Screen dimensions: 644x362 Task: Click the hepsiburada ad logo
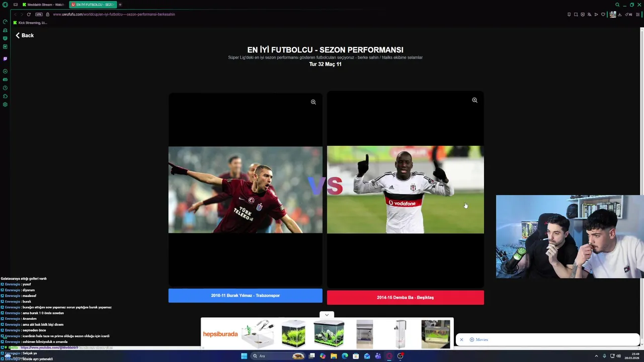coord(220,334)
